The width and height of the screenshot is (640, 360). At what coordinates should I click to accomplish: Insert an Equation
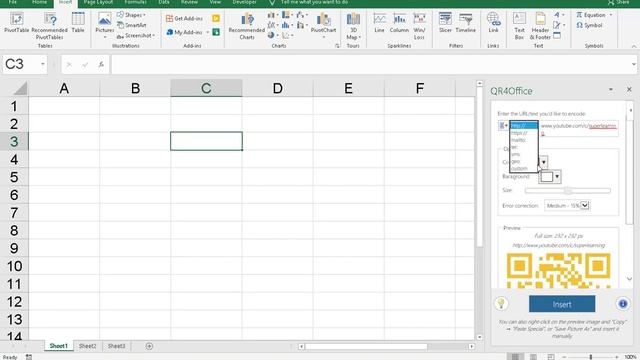click(x=594, y=15)
